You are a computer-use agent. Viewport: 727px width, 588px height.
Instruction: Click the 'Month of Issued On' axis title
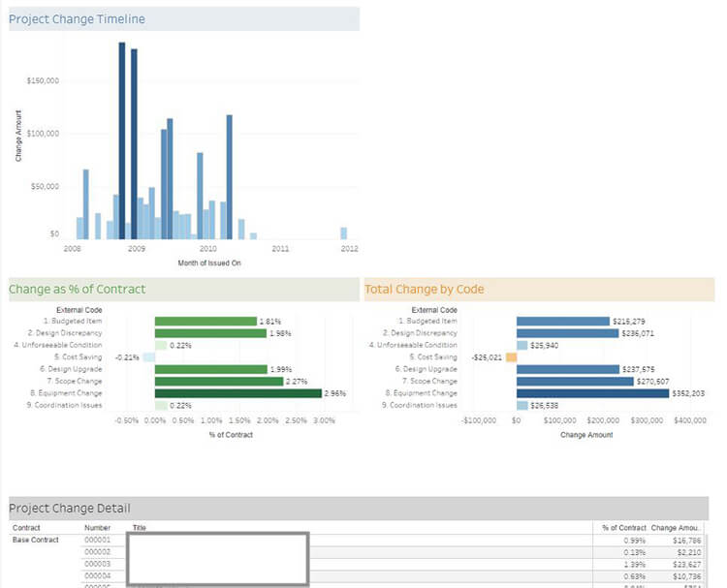click(209, 263)
